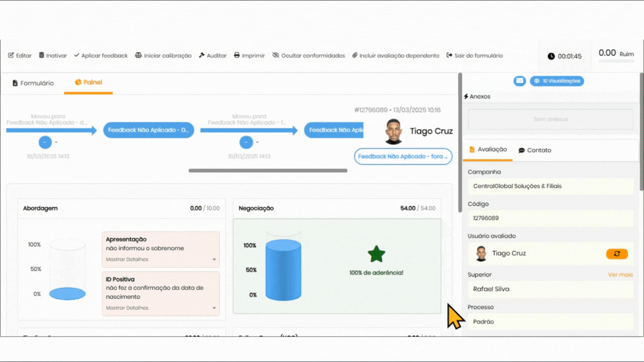Screen dimensions: 644x362
Task: Click the horizontal timeline scrollbar
Action: click(x=268, y=170)
